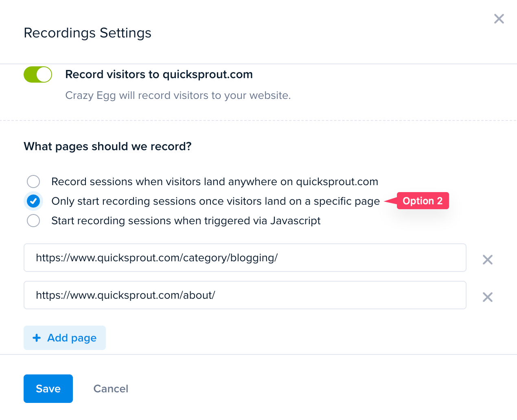Click 'What pages should we record?' heading
The height and width of the screenshot is (420, 517).
point(107,147)
